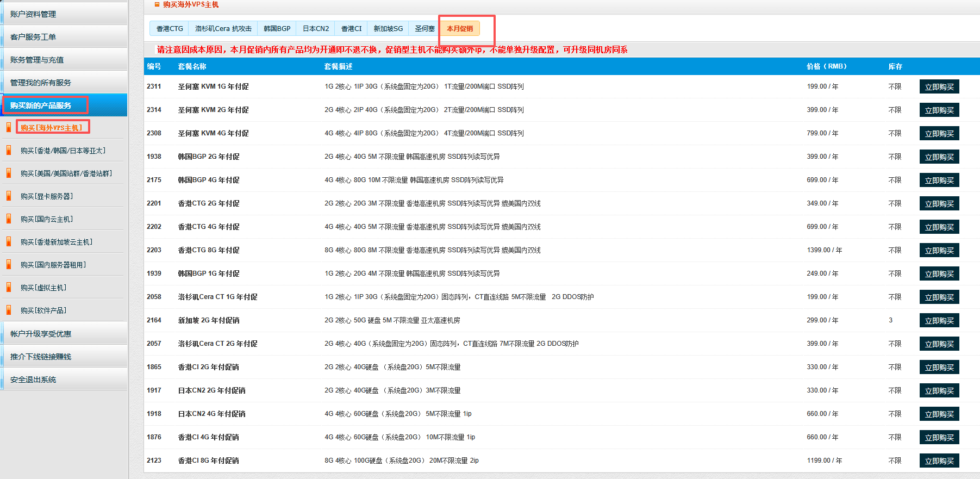
Task: Click 立即购买 for 新加坡 2G 年付促销
Action: (939, 321)
